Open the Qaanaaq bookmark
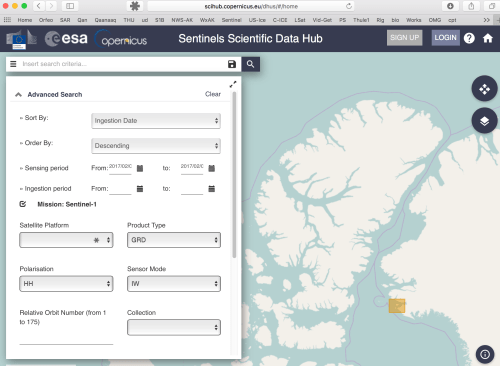500x366 pixels. pyautogui.click(x=105, y=20)
